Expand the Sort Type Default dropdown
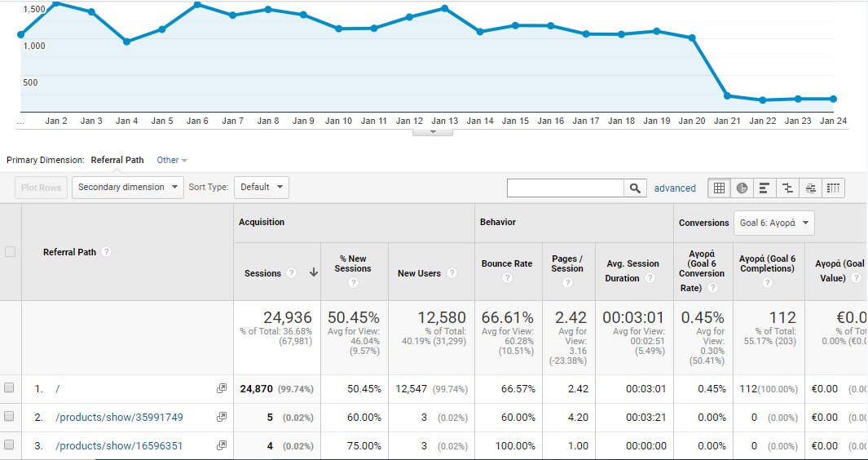 261,188
